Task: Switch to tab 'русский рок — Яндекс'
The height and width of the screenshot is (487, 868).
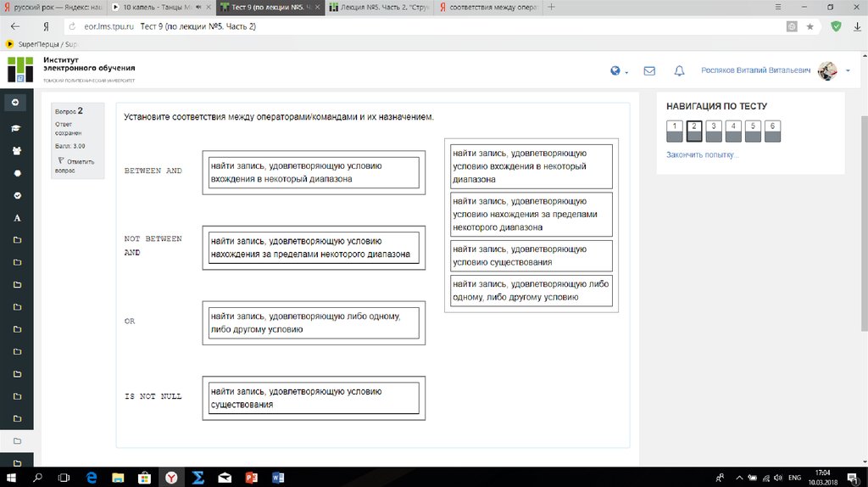Action: pos(53,7)
